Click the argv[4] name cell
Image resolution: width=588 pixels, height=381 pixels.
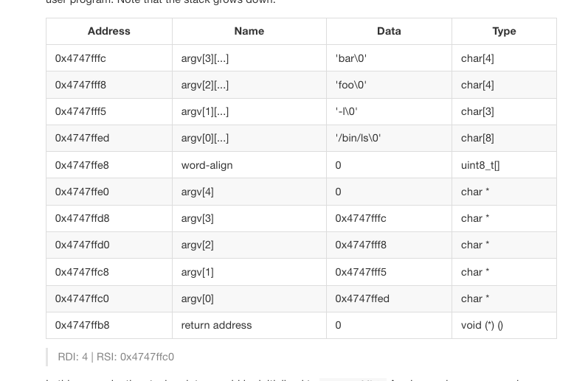click(x=197, y=192)
